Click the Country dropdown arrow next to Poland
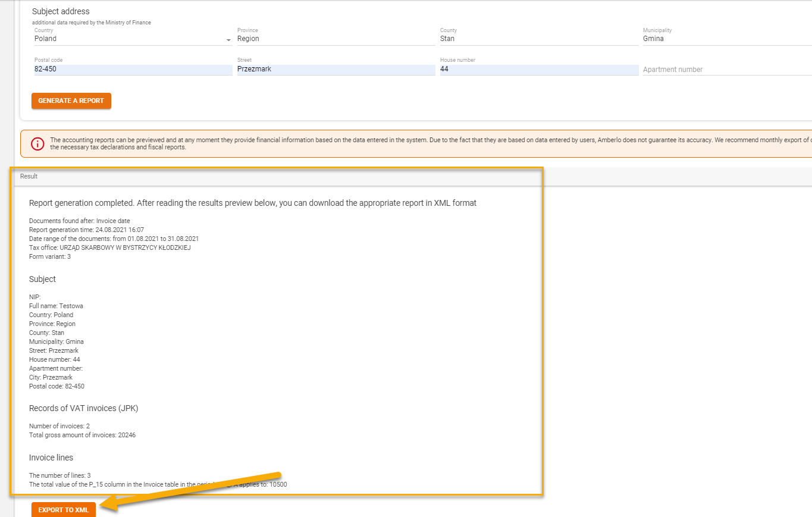812x517 pixels. [228, 39]
